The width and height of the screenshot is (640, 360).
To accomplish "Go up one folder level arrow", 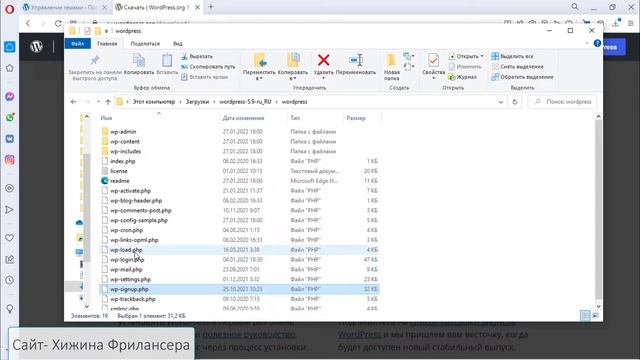I will tap(108, 102).
